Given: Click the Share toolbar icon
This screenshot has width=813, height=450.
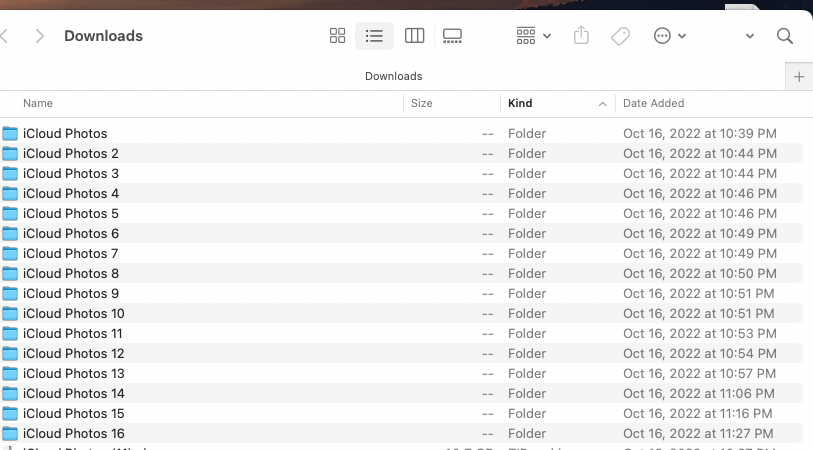Looking at the screenshot, I should pyautogui.click(x=581, y=36).
